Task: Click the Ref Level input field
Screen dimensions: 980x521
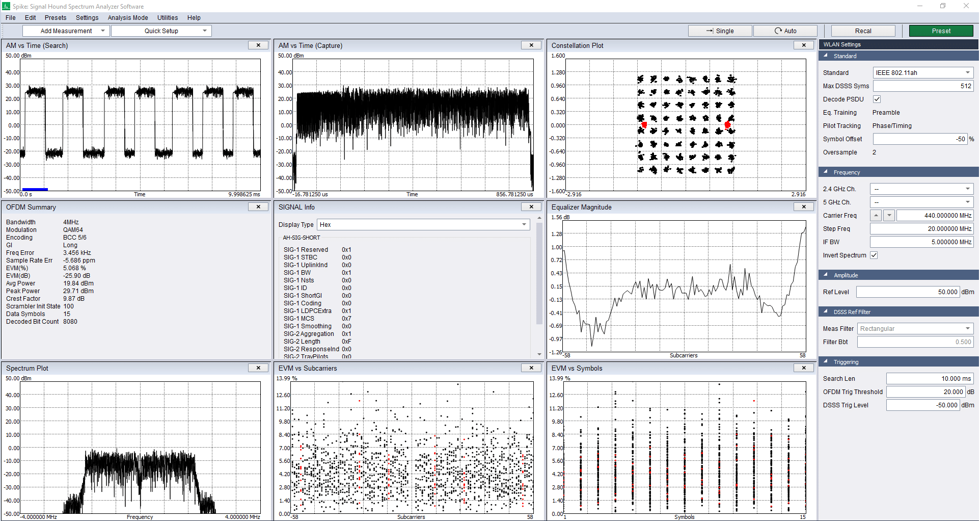Action: 908,292
